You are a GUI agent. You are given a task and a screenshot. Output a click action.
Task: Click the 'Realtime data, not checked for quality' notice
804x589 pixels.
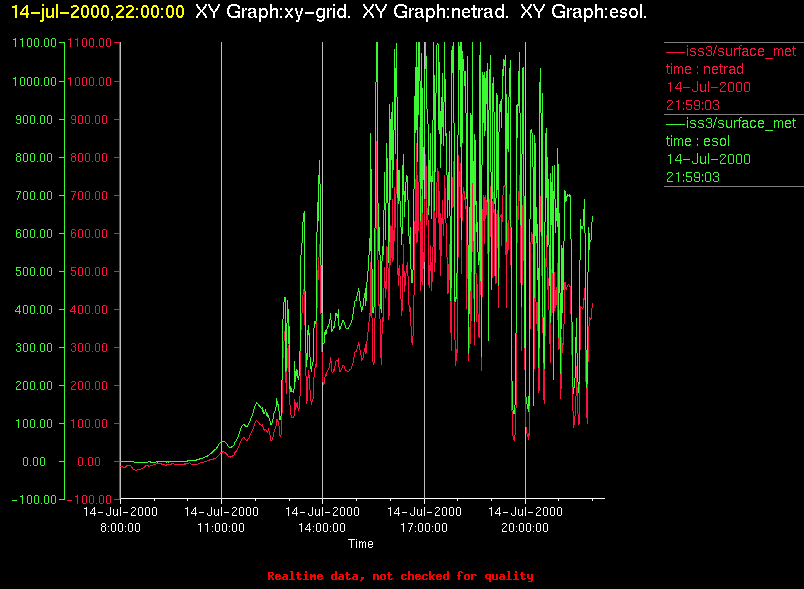click(x=400, y=576)
